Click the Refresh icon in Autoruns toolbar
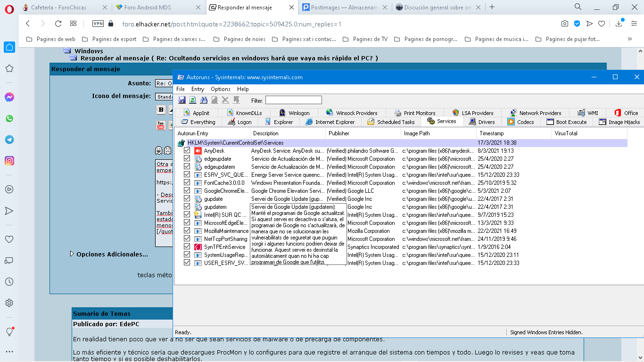Screen dimensions: 644x362 (x=192, y=100)
